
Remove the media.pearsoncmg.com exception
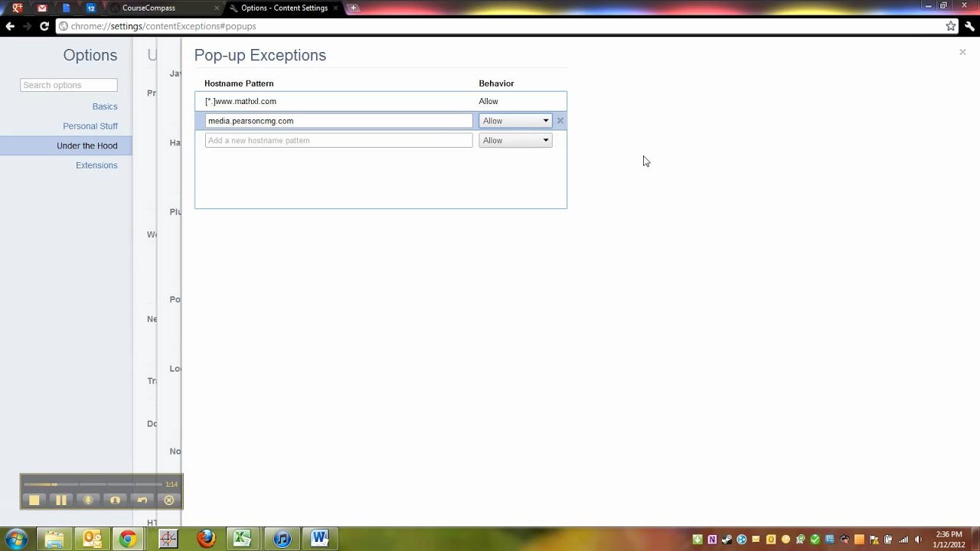click(x=560, y=121)
